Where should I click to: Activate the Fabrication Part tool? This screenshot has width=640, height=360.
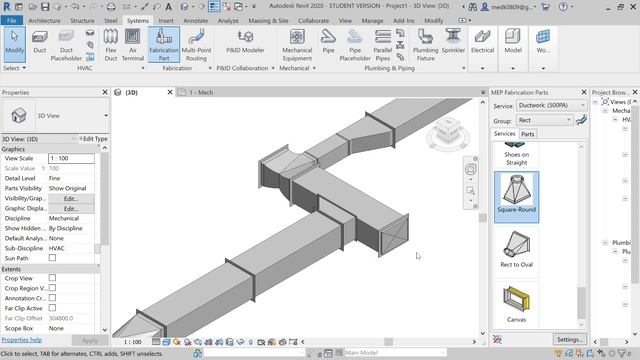click(164, 44)
